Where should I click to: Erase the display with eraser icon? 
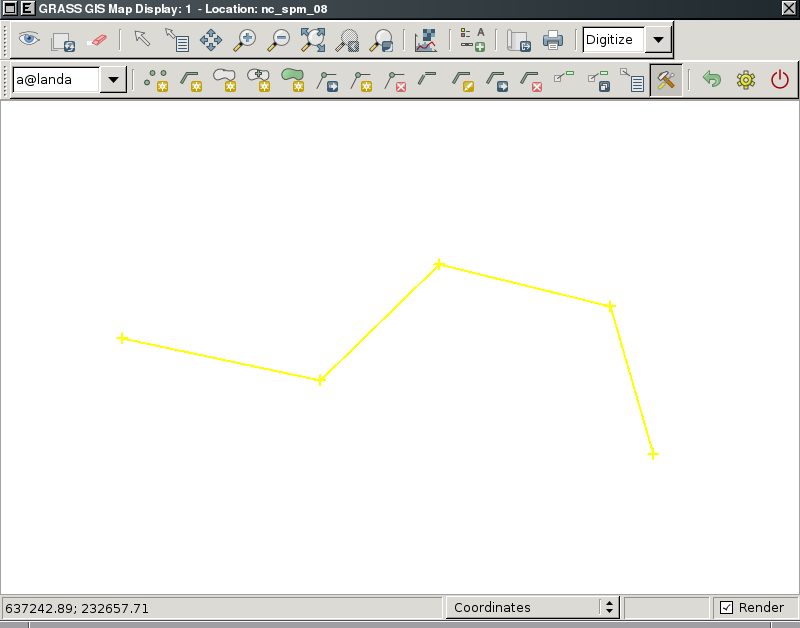click(x=97, y=40)
